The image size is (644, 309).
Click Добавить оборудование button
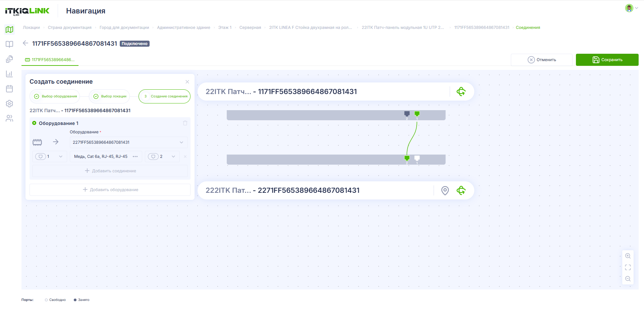(x=110, y=190)
